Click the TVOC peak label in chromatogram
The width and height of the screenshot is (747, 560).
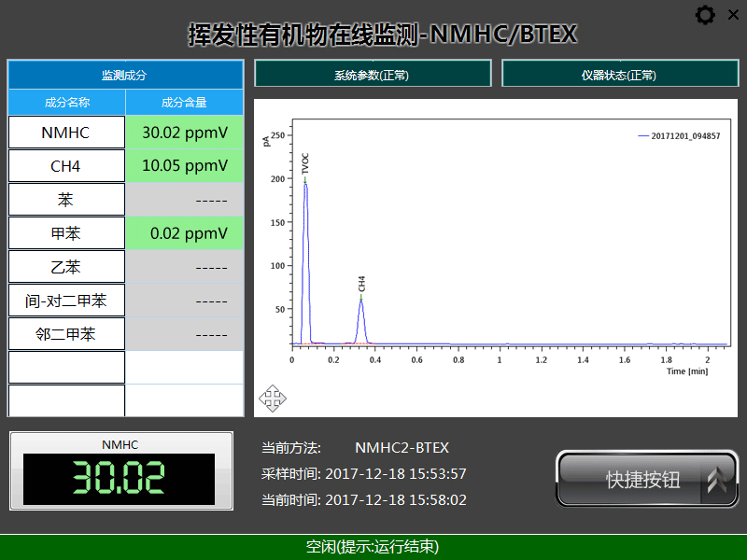(305, 164)
